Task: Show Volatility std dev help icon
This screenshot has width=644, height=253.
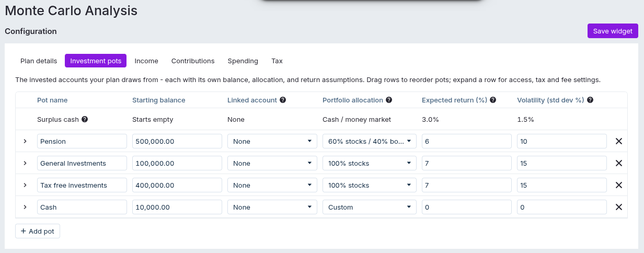Action: click(x=590, y=100)
